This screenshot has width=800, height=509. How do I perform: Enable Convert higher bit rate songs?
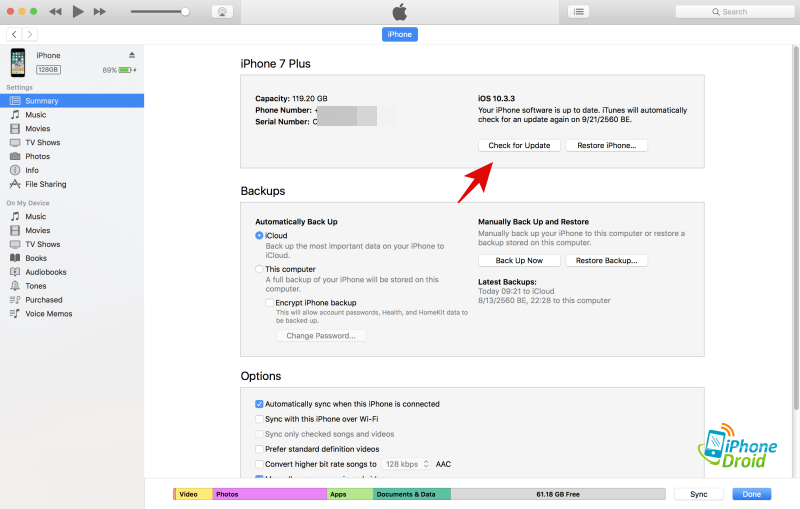click(x=259, y=464)
